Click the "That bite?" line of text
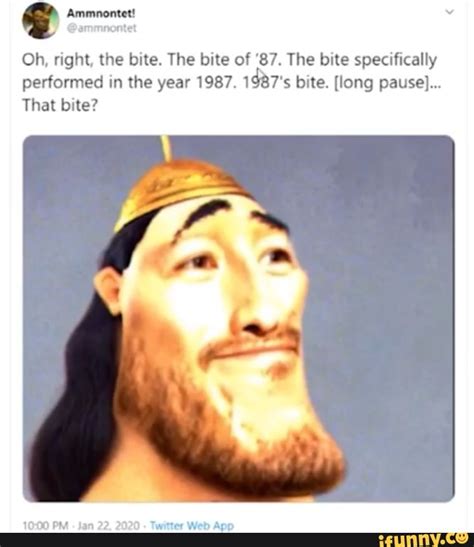This screenshot has height=547, width=474. pos(60,105)
